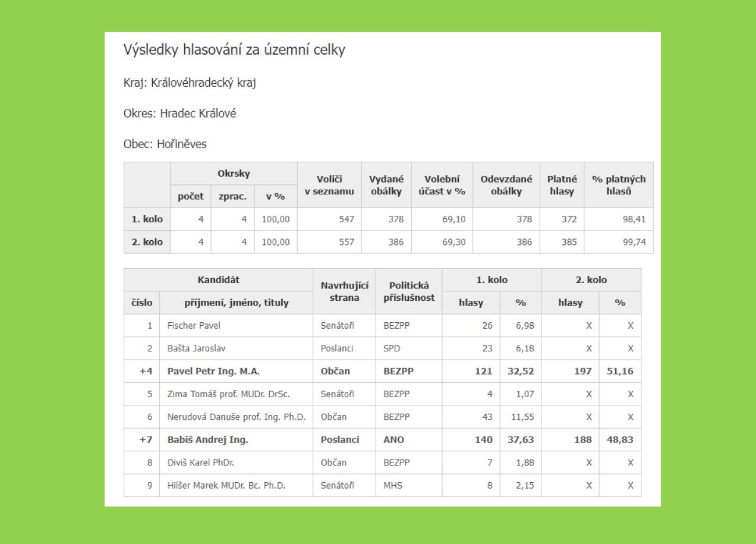Click 'Nerudová Danuše prof. Ing. Ph.D.'

click(236, 417)
